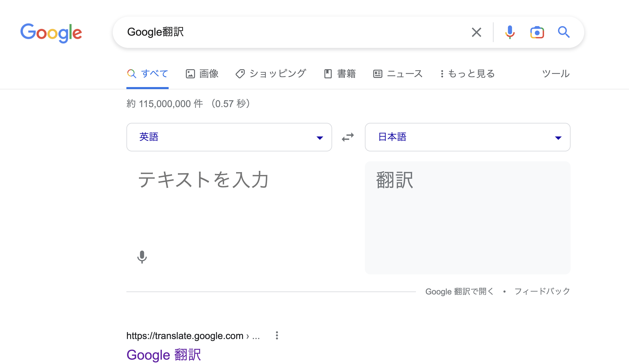Image resolution: width=629 pixels, height=364 pixels.
Task: Click the フィードバック link
Action: coord(542,291)
